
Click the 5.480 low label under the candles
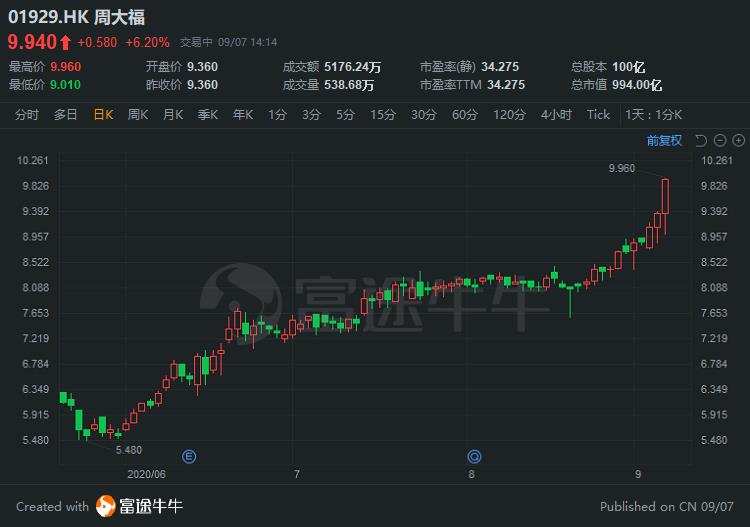click(129, 450)
